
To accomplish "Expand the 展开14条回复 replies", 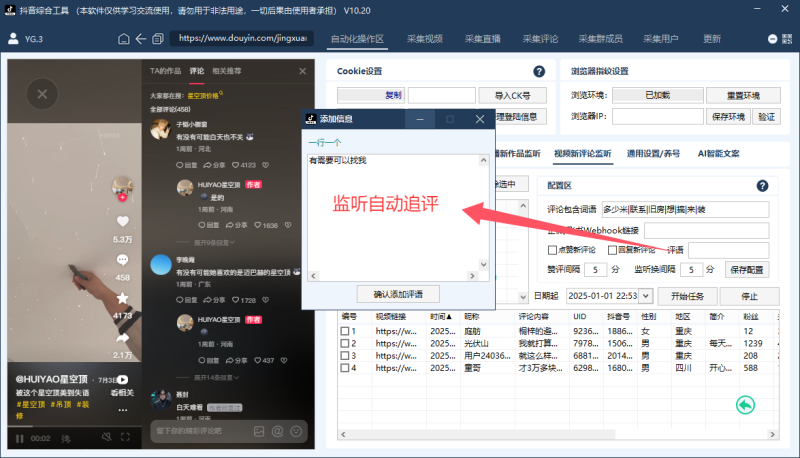I will tap(216, 378).
